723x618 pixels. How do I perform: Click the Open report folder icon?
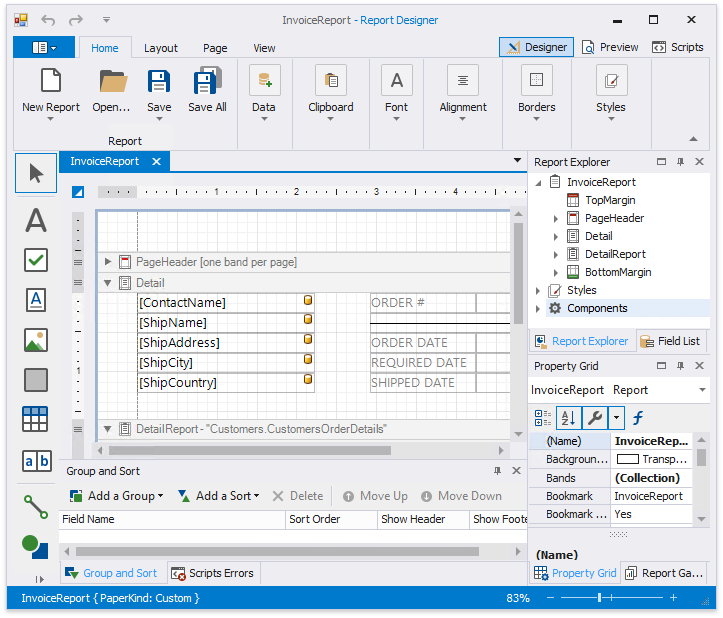tap(112, 82)
